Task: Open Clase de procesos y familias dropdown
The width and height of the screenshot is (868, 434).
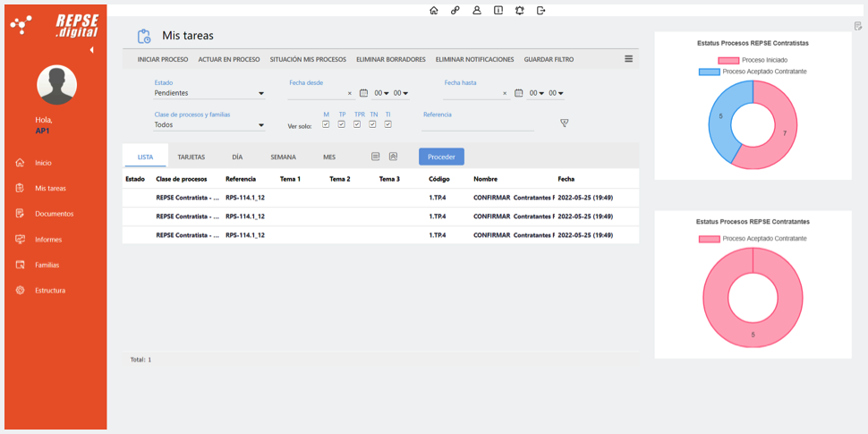Action: pyautogui.click(x=209, y=125)
